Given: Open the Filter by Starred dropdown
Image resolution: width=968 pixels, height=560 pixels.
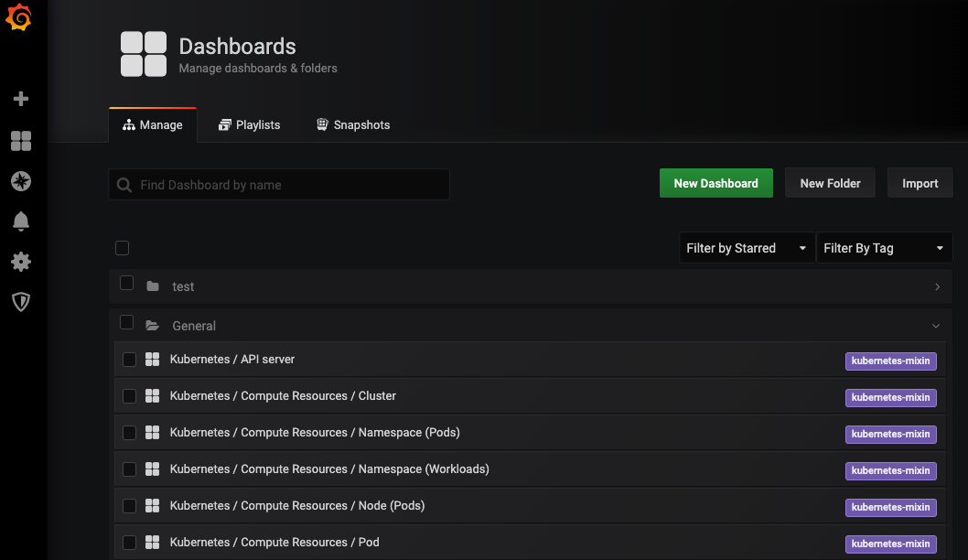Looking at the screenshot, I should pyautogui.click(x=747, y=248).
